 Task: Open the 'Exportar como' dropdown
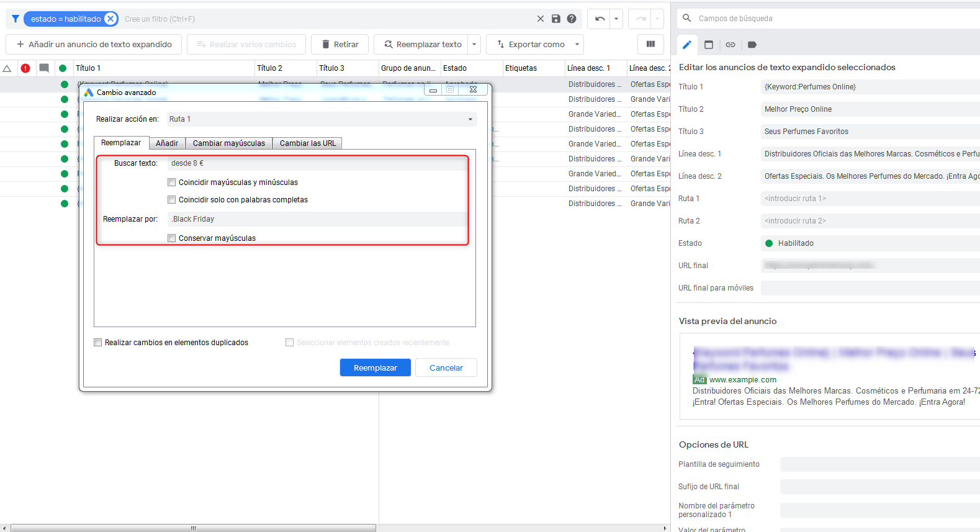(535, 45)
